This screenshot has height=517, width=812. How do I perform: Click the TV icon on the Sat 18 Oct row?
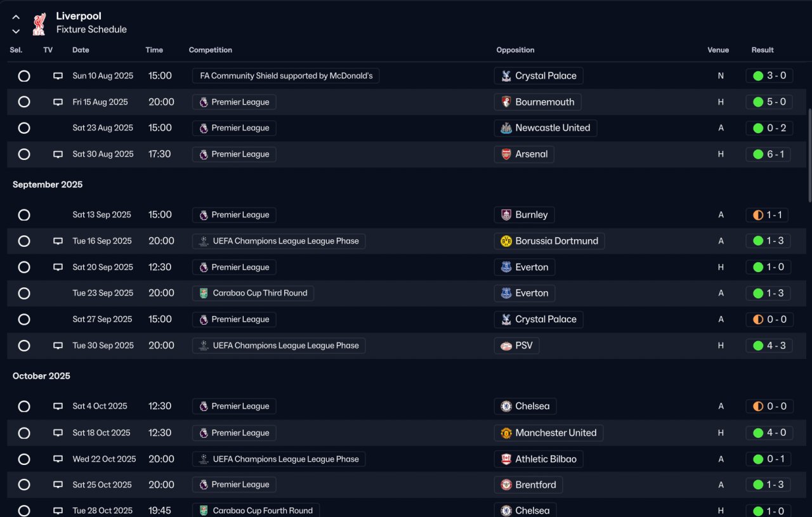tap(58, 433)
